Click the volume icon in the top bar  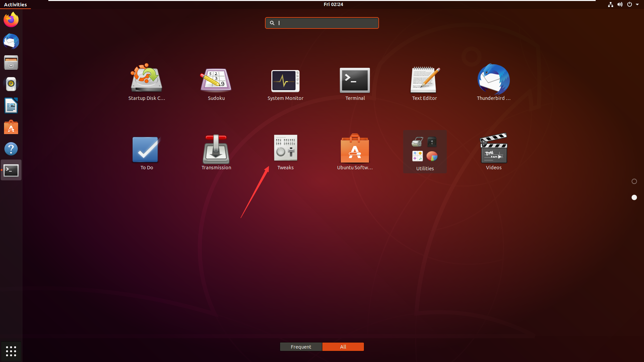pos(620,4)
